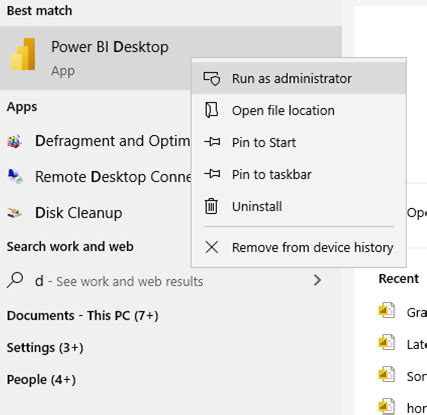Click the partially visible Open button
Screen dimensions: 427x415
417,213
